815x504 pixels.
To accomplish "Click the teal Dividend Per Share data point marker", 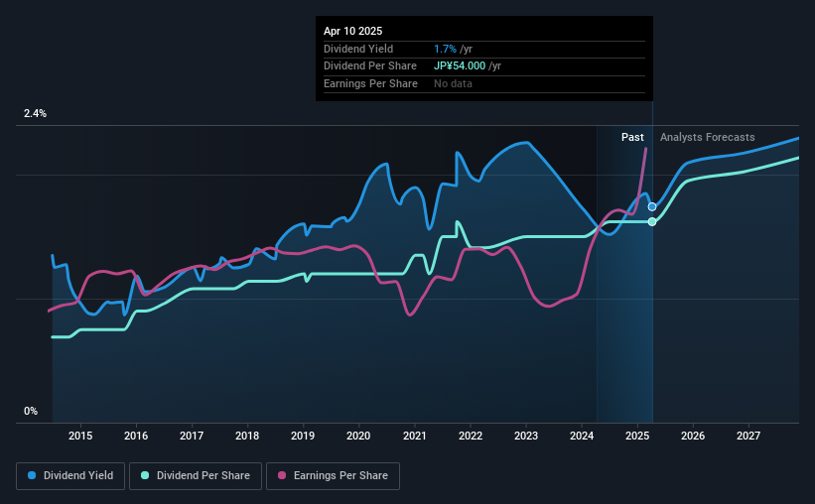I will point(652,222).
